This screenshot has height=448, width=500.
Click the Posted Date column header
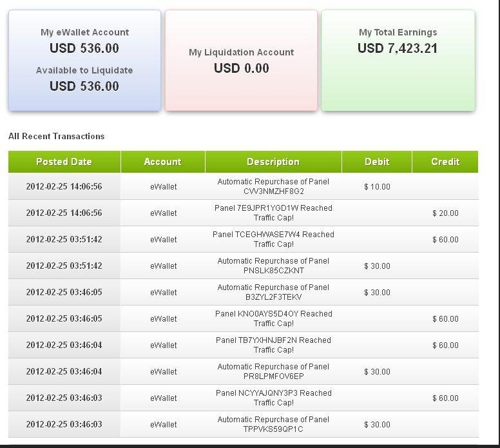coord(64,162)
